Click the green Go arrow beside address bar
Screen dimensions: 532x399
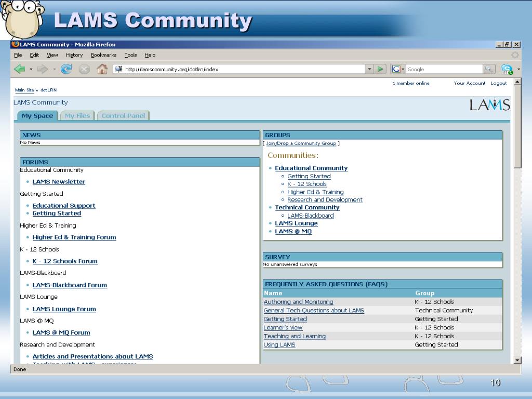(380, 69)
